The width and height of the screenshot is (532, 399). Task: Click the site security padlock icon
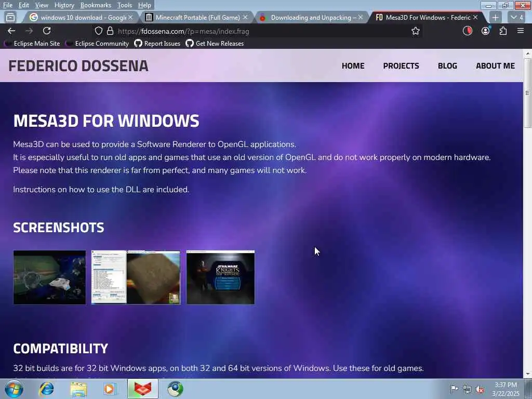[110, 31]
